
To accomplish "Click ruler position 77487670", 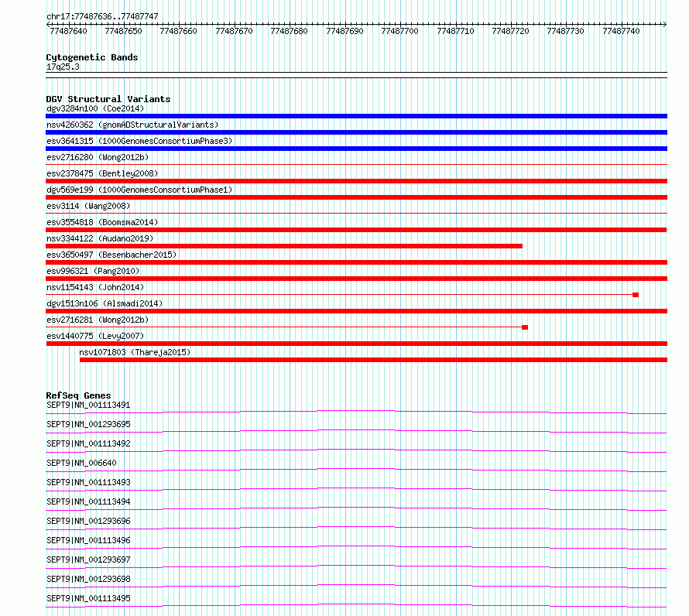I will 235,31.
